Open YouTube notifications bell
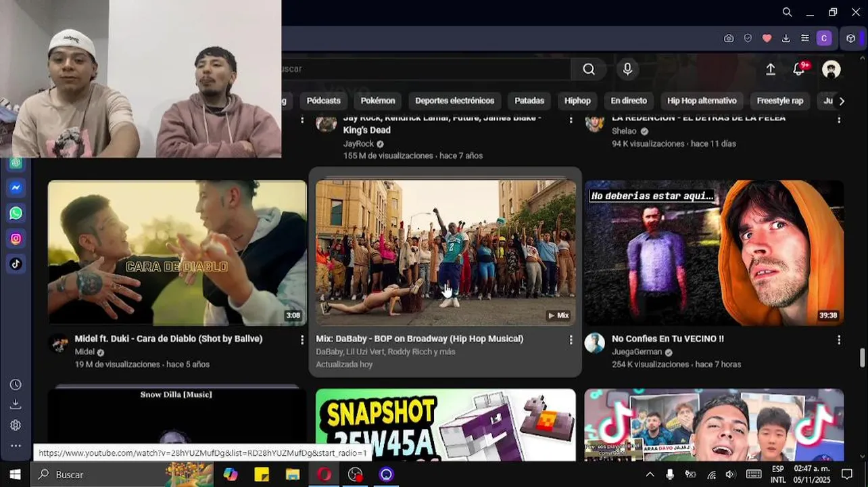 799,69
